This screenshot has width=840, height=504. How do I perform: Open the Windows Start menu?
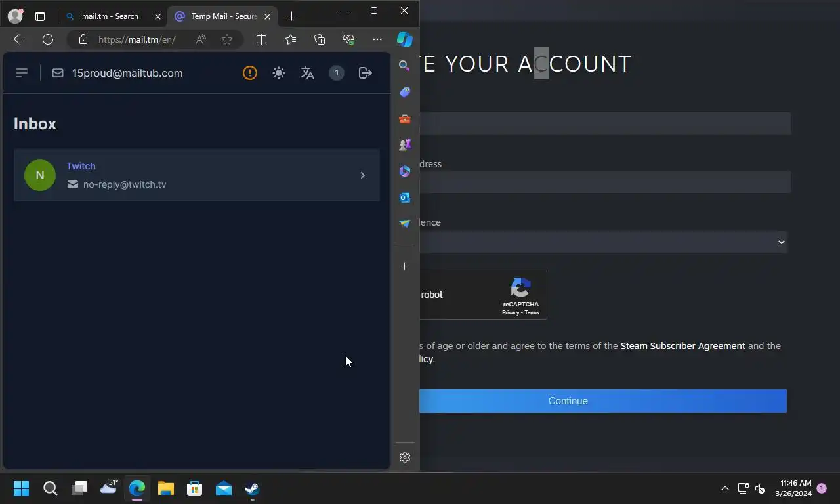[21, 488]
